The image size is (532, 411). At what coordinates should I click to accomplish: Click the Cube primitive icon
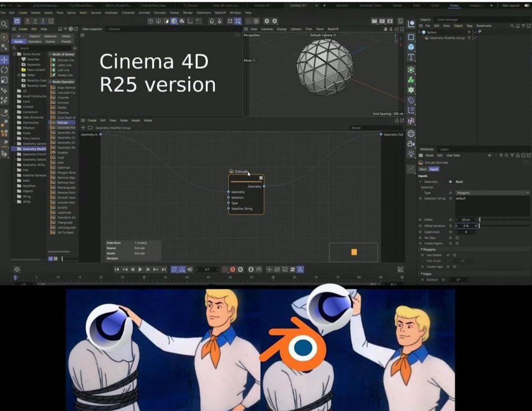coord(411,47)
